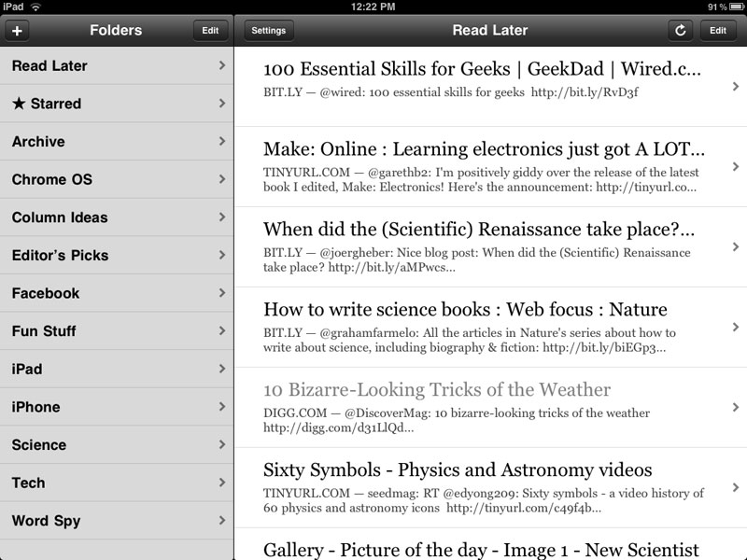Open 'Make: Online : Learning electronics' article title
The image size is (747, 560).
[484, 149]
